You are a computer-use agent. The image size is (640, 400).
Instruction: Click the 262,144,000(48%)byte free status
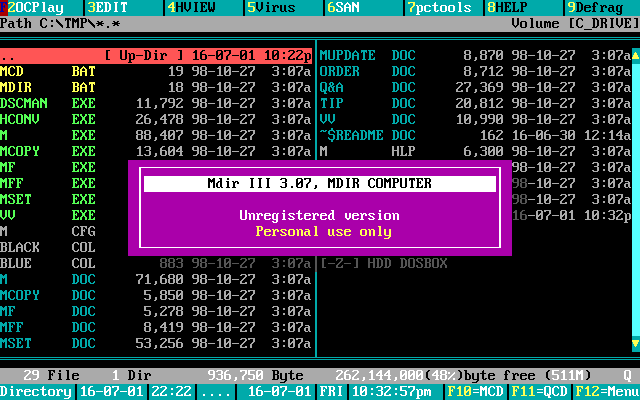point(435,375)
